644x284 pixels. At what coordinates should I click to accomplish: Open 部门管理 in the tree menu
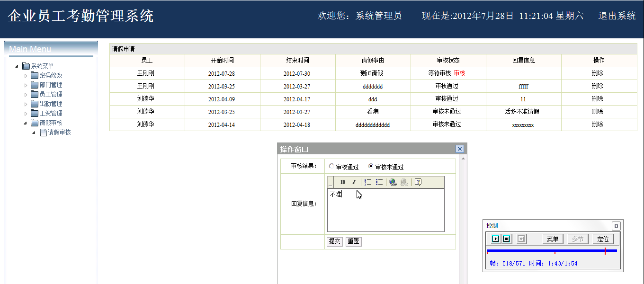[x=51, y=85]
